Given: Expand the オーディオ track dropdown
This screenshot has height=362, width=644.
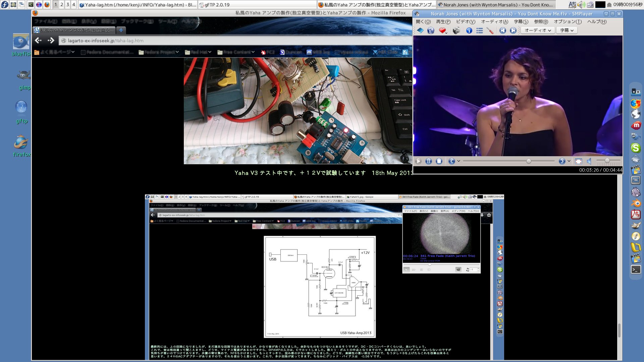Looking at the screenshot, I should (x=538, y=31).
